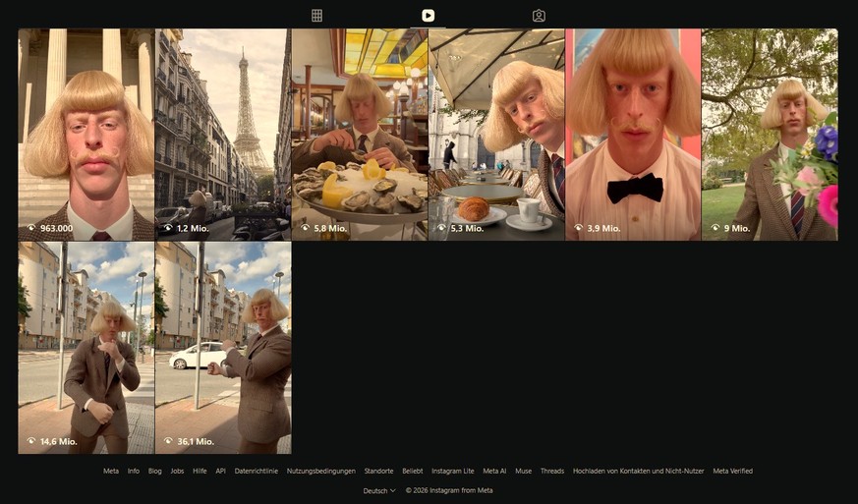Click the eye icon beside 5,8 Mio.

[305, 228]
